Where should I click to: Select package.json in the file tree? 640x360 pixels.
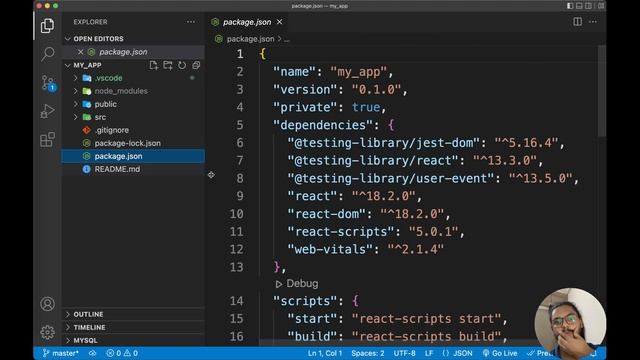pyautogui.click(x=133, y=156)
